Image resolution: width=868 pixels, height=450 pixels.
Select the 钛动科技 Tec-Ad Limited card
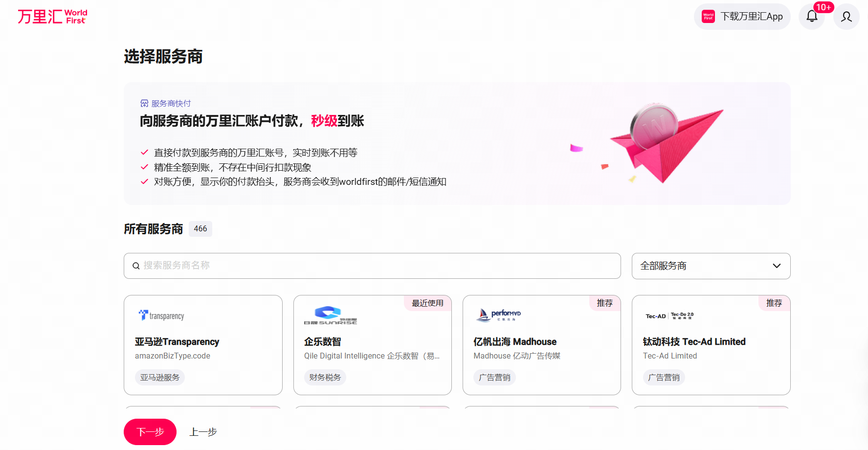(x=711, y=345)
